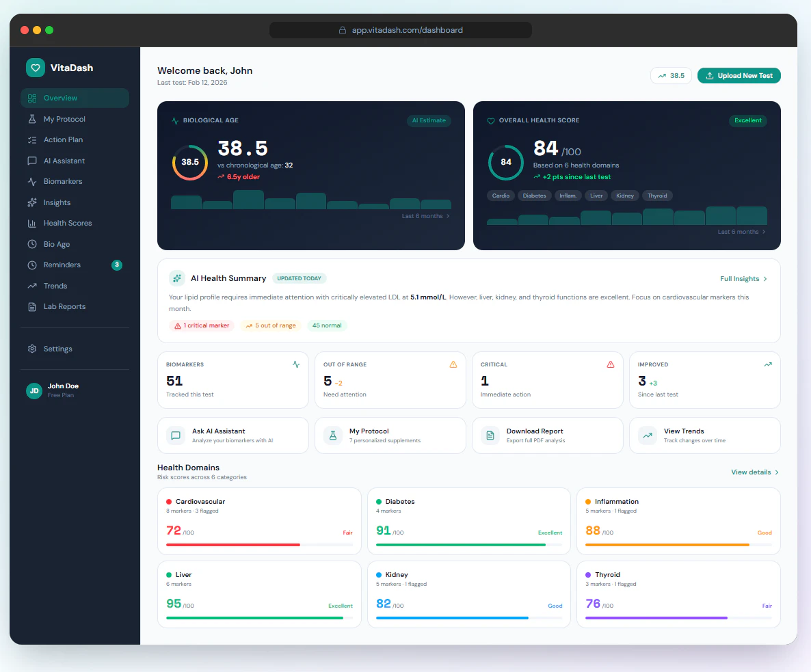Open the View details link for Health Domains
811x672 pixels.
coord(755,472)
